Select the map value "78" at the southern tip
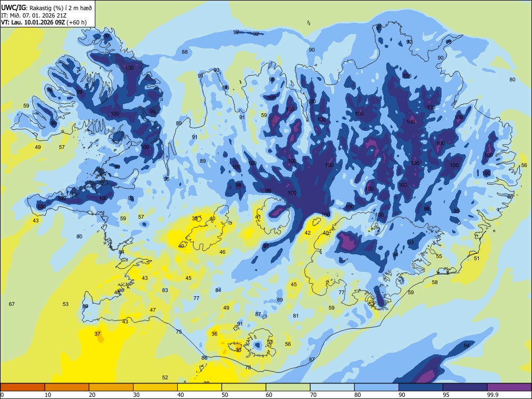This screenshot has height=399, width=532. 248,368
